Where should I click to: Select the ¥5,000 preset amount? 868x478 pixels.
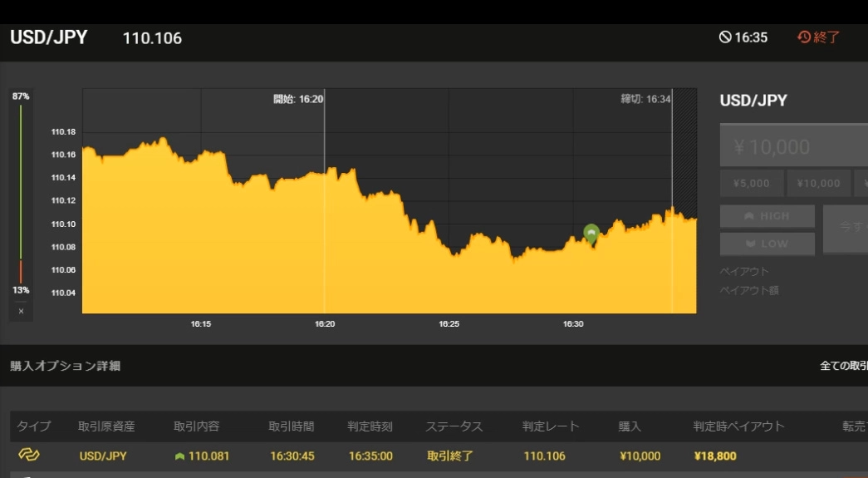click(751, 183)
